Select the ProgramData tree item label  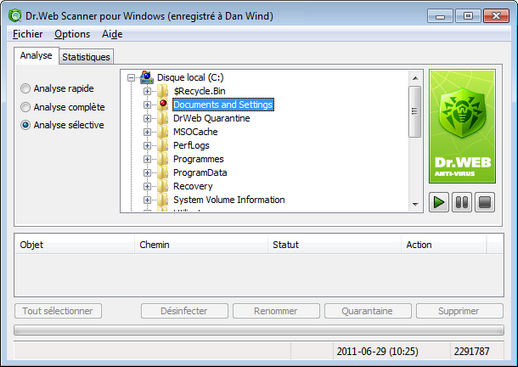(200, 173)
